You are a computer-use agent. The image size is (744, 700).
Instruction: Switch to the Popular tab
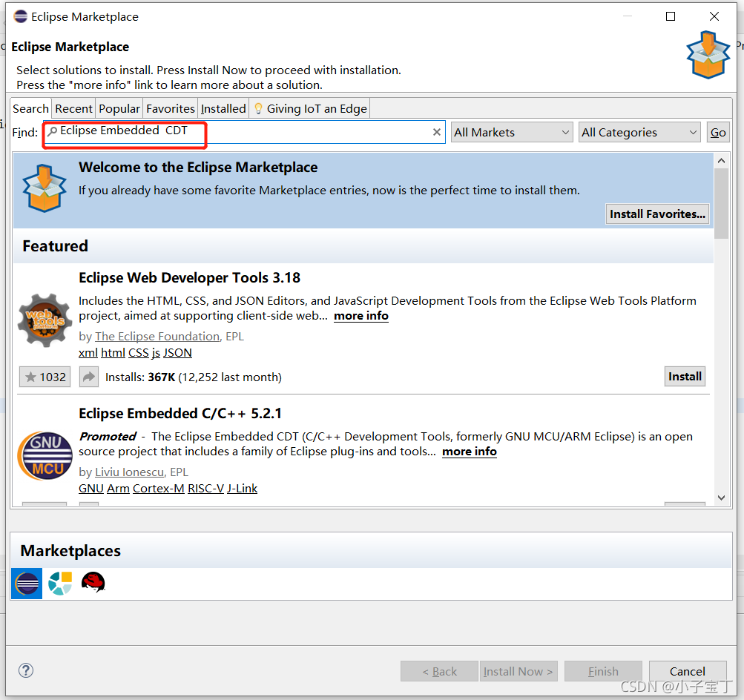119,108
